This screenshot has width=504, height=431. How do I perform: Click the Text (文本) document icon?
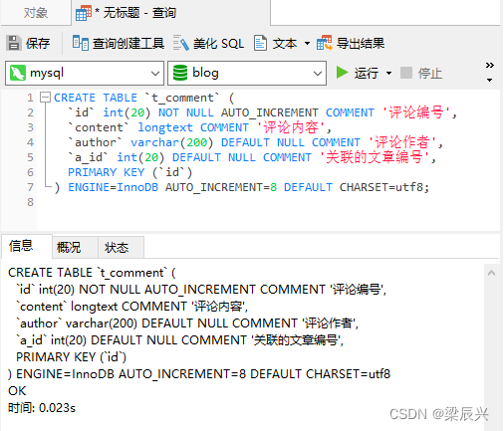click(260, 43)
